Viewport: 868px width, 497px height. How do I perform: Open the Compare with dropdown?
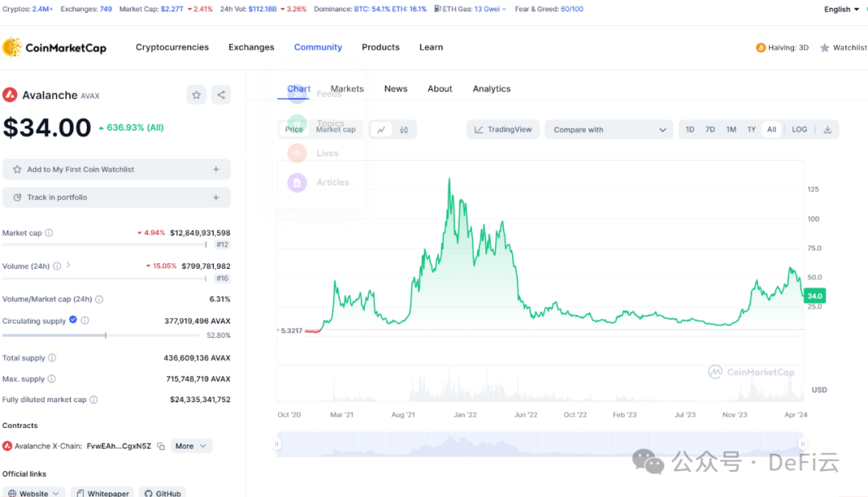click(x=609, y=129)
